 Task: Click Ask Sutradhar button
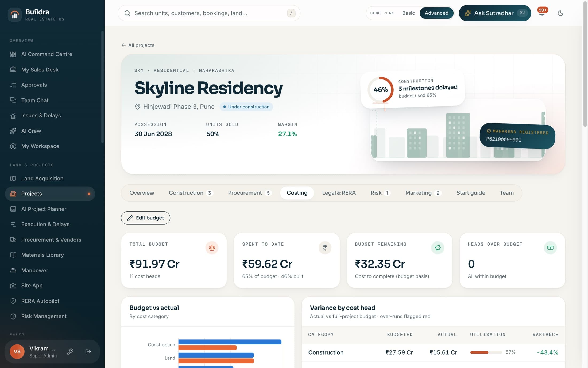495,13
